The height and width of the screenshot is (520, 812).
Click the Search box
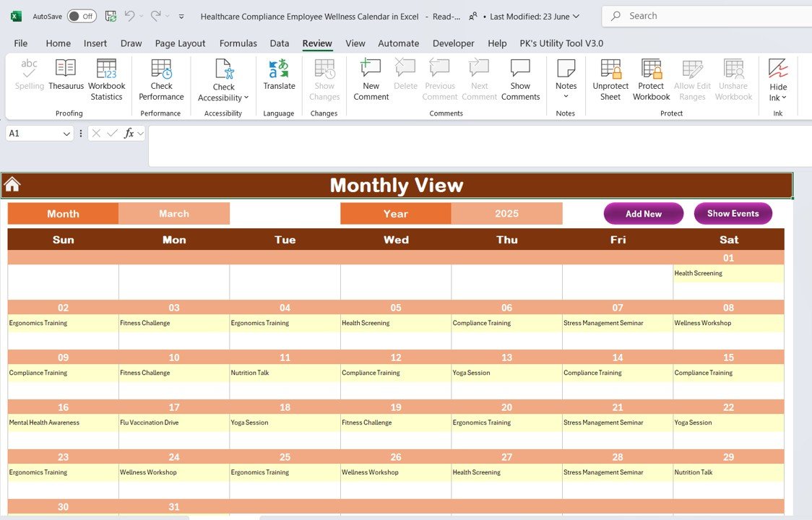[707, 16]
